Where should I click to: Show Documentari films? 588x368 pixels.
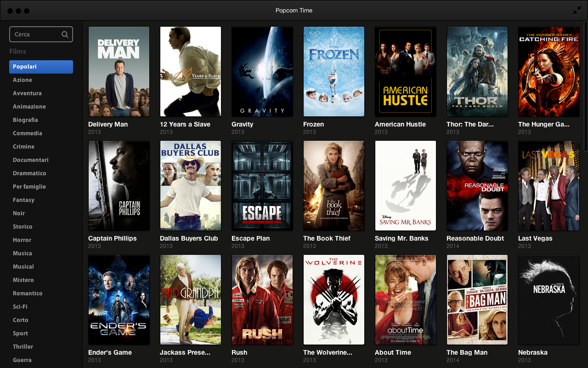point(31,160)
